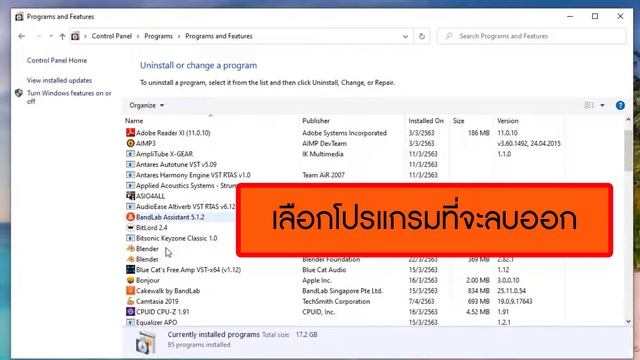
Task: Maximize the Programs and Features window
Action: 595,16
